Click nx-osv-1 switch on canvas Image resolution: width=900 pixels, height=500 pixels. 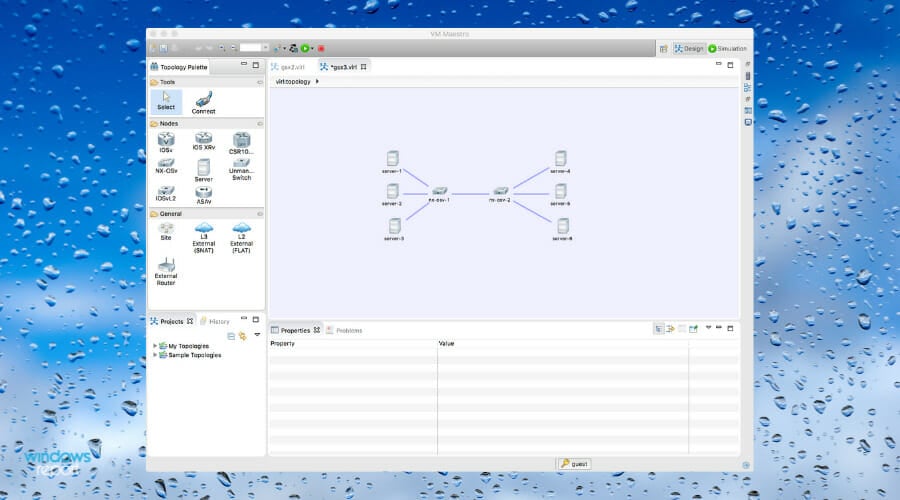click(440, 194)
